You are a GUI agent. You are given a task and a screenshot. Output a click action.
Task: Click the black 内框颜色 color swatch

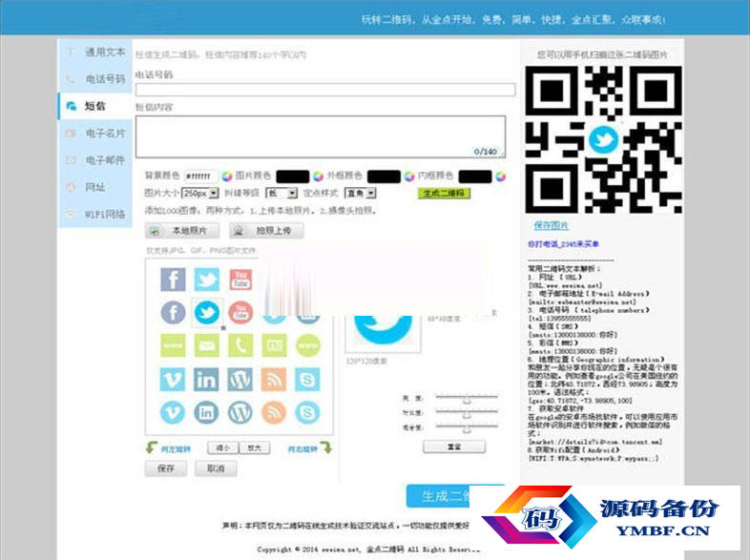[475, 176]
